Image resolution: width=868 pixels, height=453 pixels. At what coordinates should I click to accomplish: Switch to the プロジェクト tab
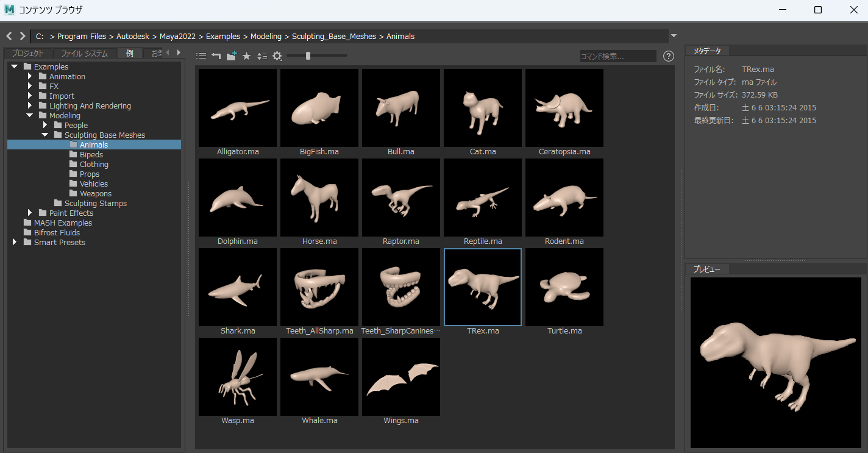pyautogui.click(x=28, y=54)
